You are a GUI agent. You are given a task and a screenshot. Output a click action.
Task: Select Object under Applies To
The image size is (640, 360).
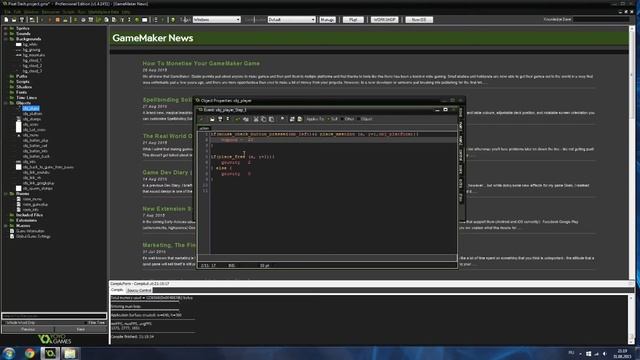point(364,119)
